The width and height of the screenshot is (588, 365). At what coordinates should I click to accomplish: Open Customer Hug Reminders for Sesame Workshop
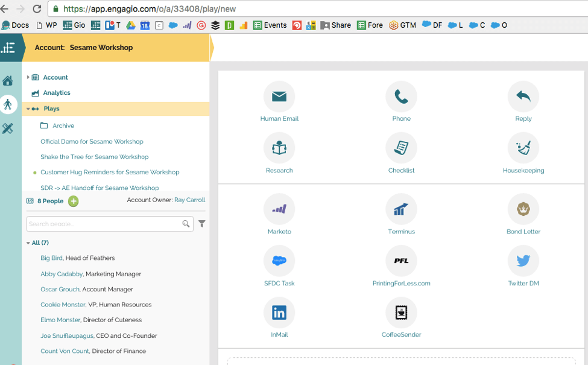click(110, 172)
